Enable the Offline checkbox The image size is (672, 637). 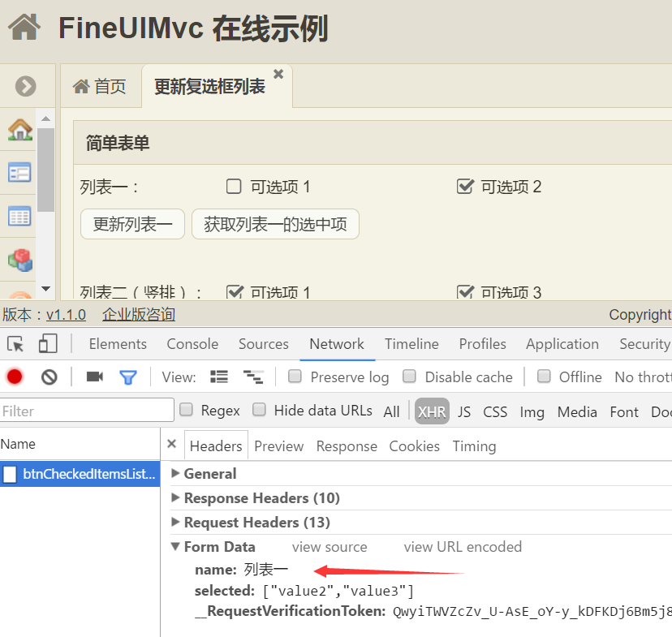(544, 377)
